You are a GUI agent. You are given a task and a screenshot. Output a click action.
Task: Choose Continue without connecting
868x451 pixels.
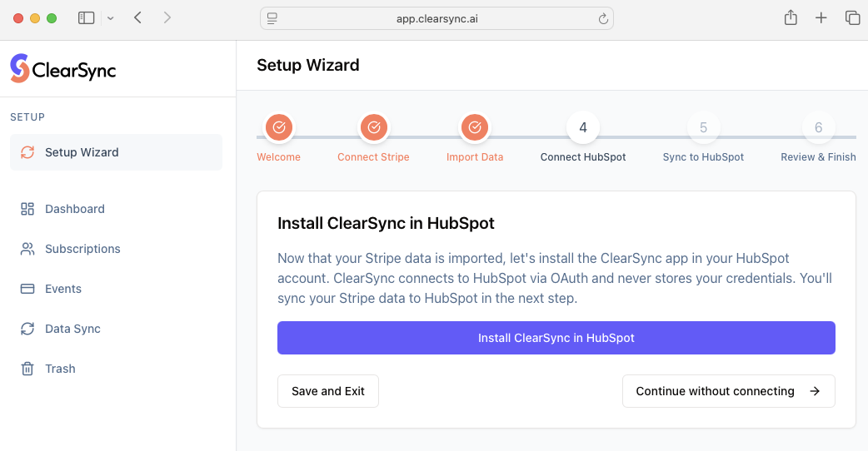point(728,391)
